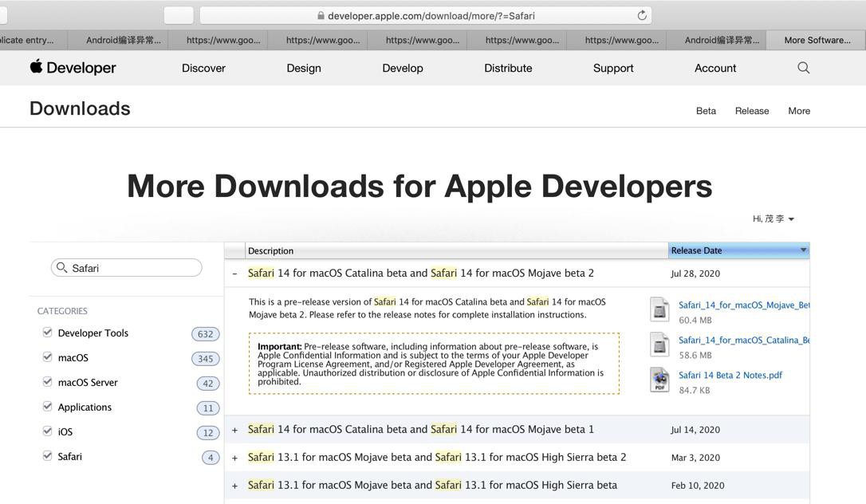Viewport: 866px width, 504px height.
Task: Open the Account menu
Action: point(715,68)
